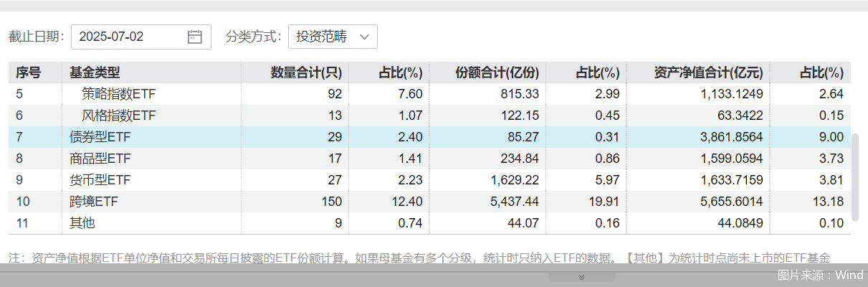Select the 策略指数ETF row

(118, 94)
